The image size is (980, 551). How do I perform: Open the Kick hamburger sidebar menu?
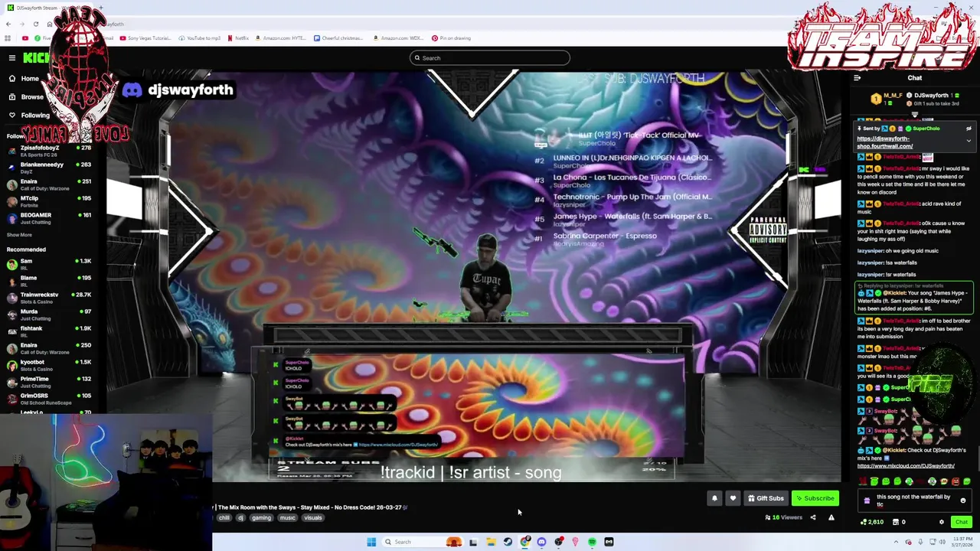12,58
